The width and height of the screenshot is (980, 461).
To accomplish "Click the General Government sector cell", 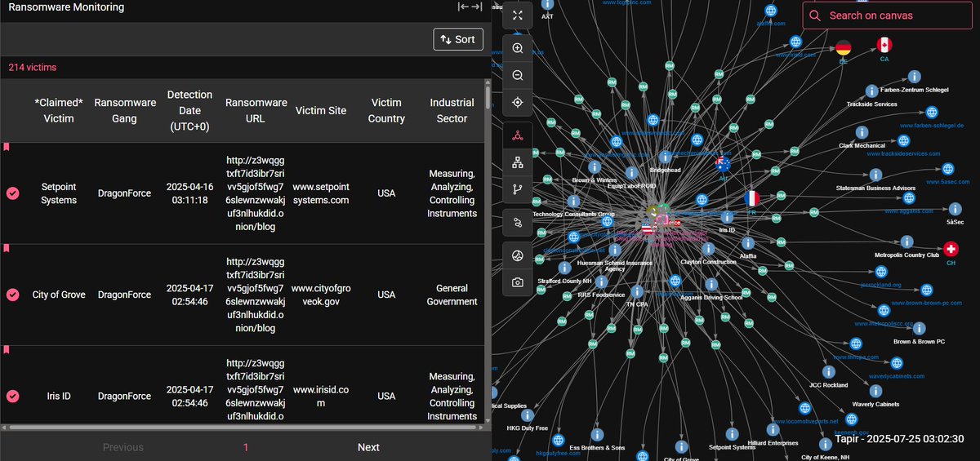I will pyautogui.click(x=452, y=295).
